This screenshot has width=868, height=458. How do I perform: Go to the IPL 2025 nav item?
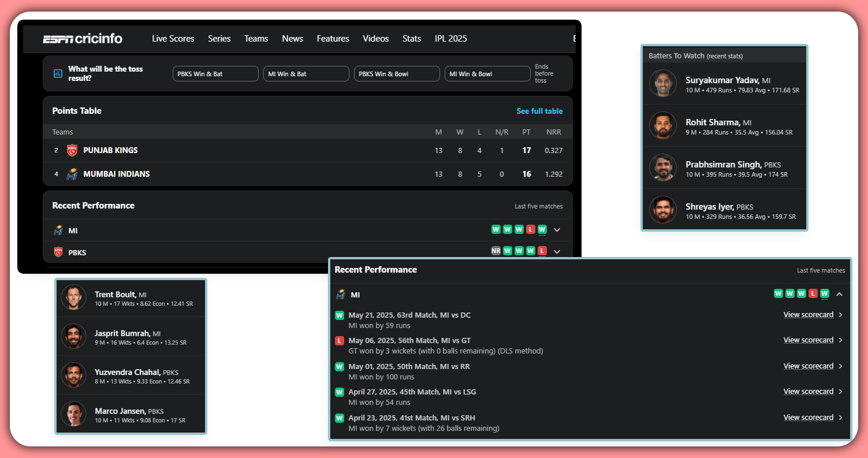pyautogui.click(x=450, y=39)
